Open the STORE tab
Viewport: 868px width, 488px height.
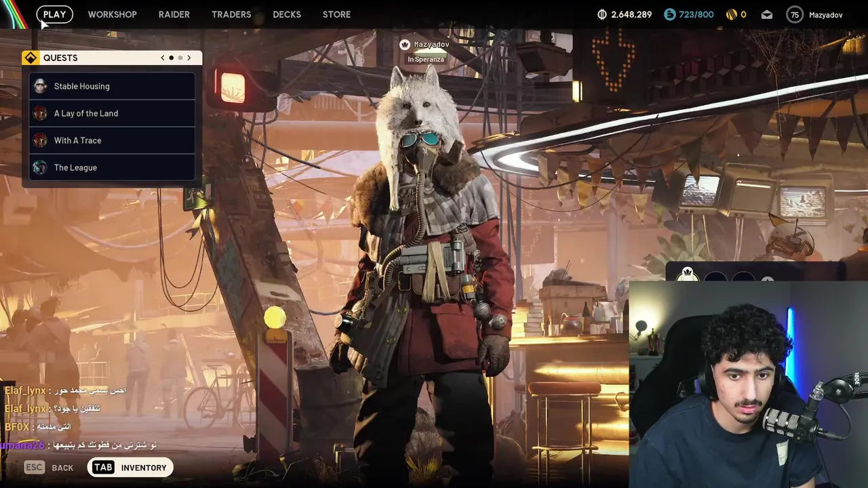coord(336,14)
